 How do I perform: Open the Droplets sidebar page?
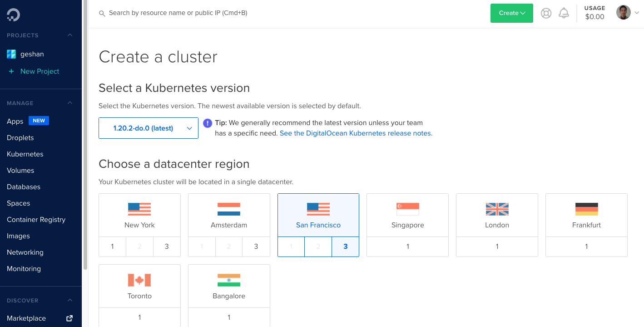(20, 137)
